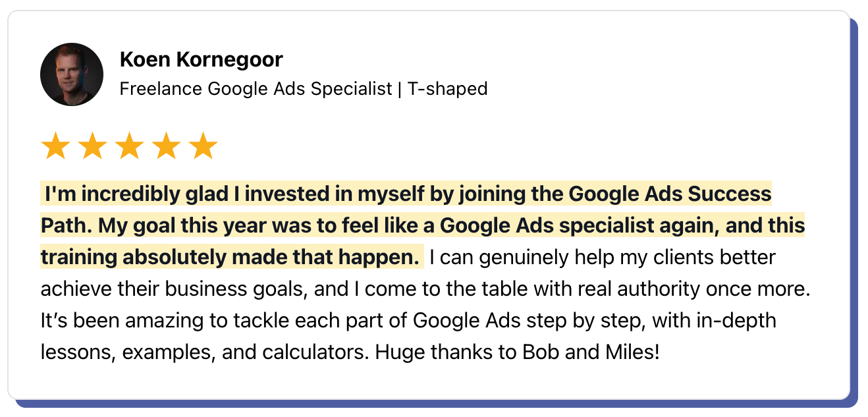Viewport: 868px width, 417px height.
Task: Click the Freelance Google Ads Specialist subtitle
Action: tap(256, 88)
